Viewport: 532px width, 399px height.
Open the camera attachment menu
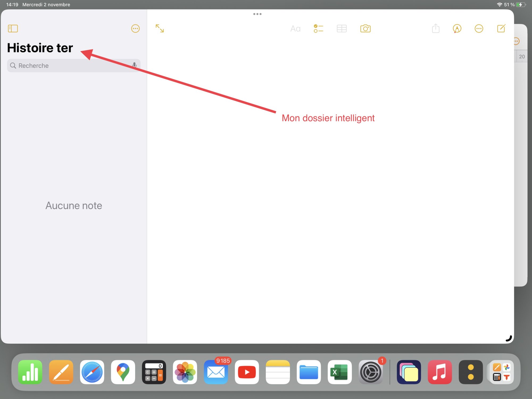(x=365, y=28)
